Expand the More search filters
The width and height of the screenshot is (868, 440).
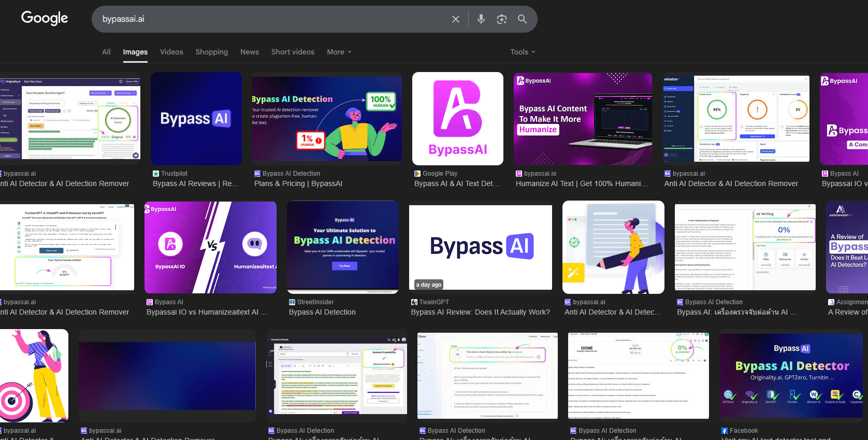pos(339,52)
